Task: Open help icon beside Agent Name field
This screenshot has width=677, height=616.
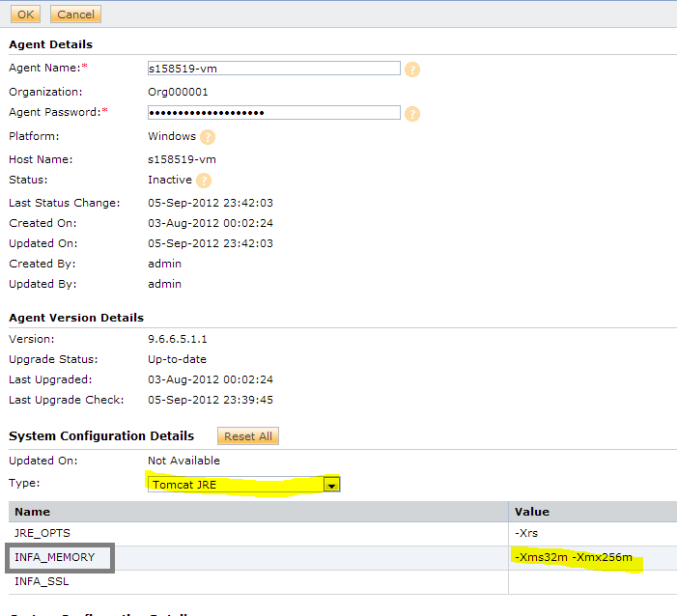Action: point(412,70)
